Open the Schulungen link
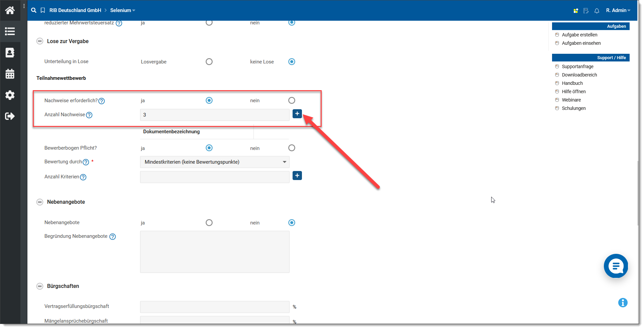This screenshot has width=644, height=329. (574, 108)
